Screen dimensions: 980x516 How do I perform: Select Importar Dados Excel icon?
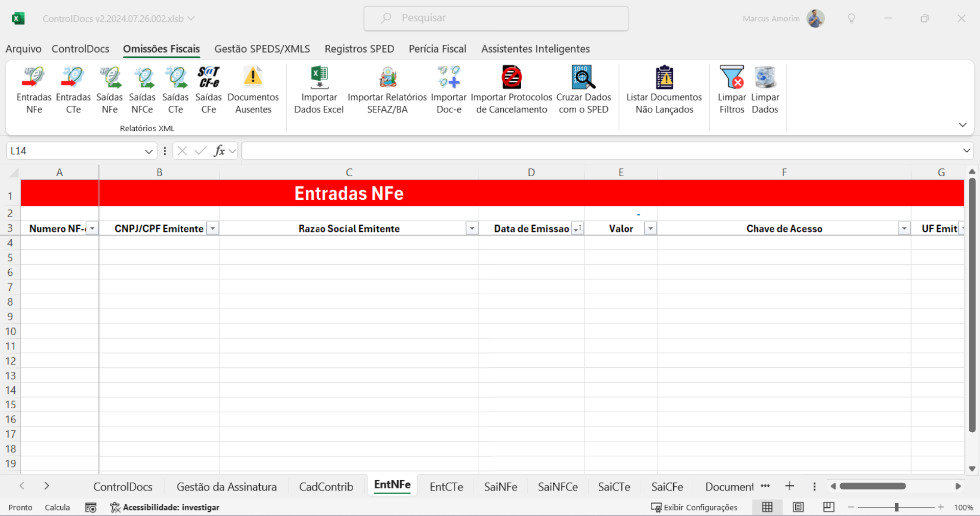(319, 78)
